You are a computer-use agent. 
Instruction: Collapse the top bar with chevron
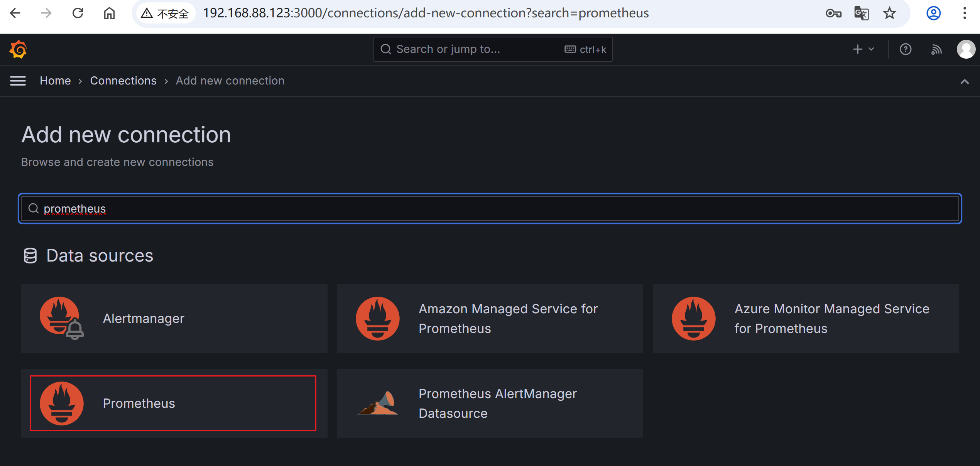click(965, 81)
